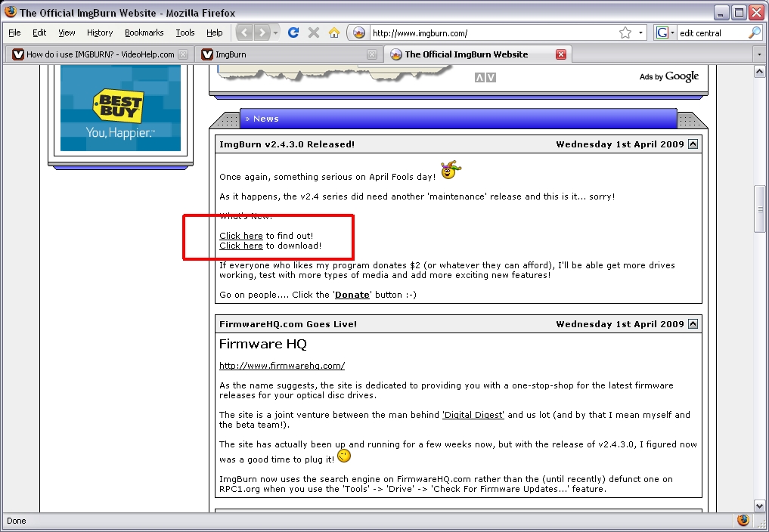Screen dimensions: 769x532
Task: Open the Bookmarks menu
Action: 144,32
